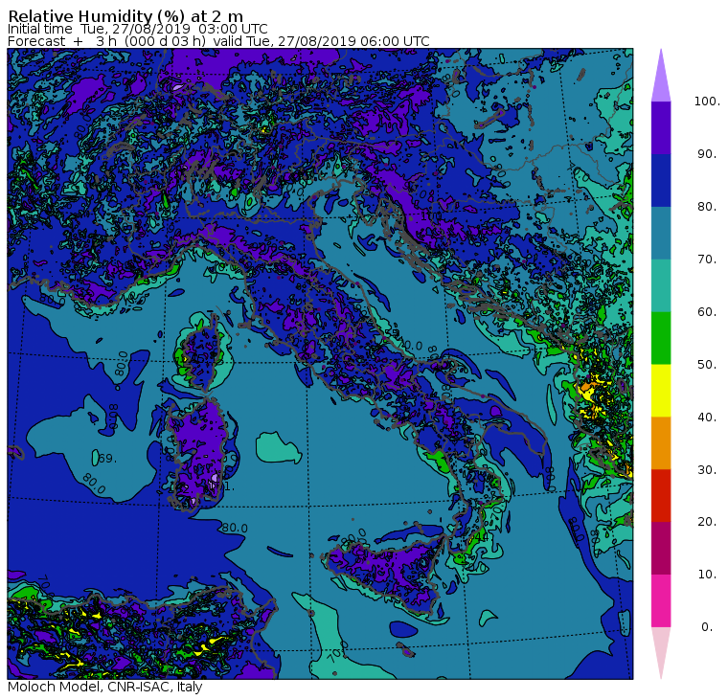Click the island of Corsica on the map
This screenshot has height=700, width=728.
202,355
